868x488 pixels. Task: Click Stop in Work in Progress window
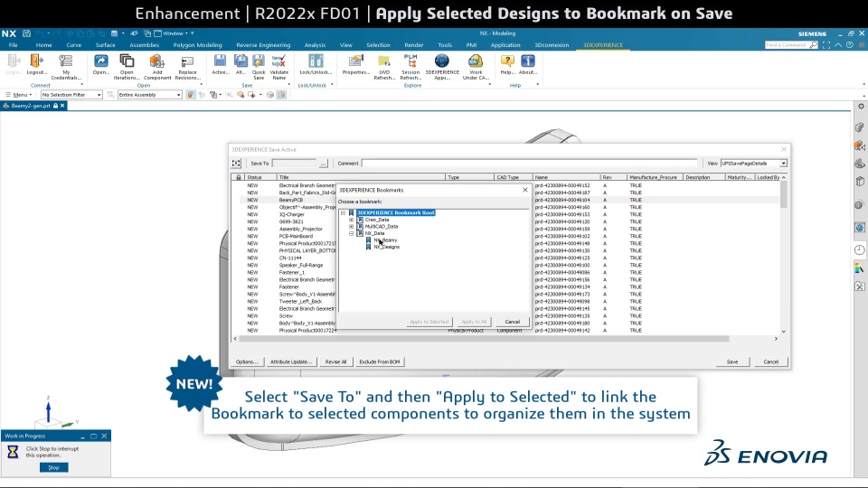[x=53, y=467]
